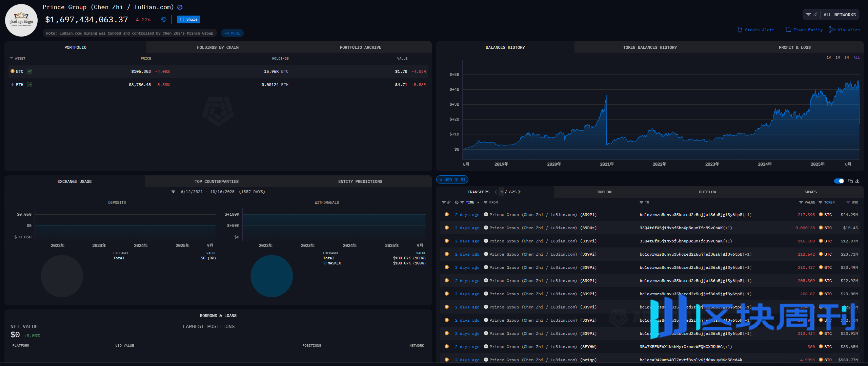Switch to Holdings By Chain tab
This screenshot has width=868, height=366.
218,47
